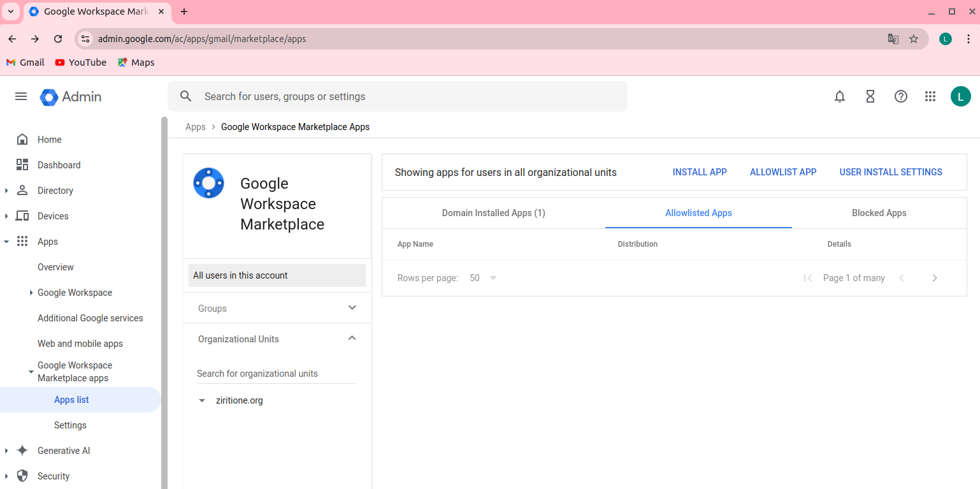
Task: Click the Generative AI sparkle icon
Action: [x=22, y=451]
